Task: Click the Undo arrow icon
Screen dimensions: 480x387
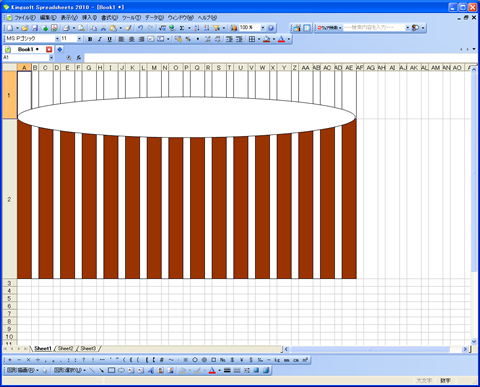Action: 140,28
